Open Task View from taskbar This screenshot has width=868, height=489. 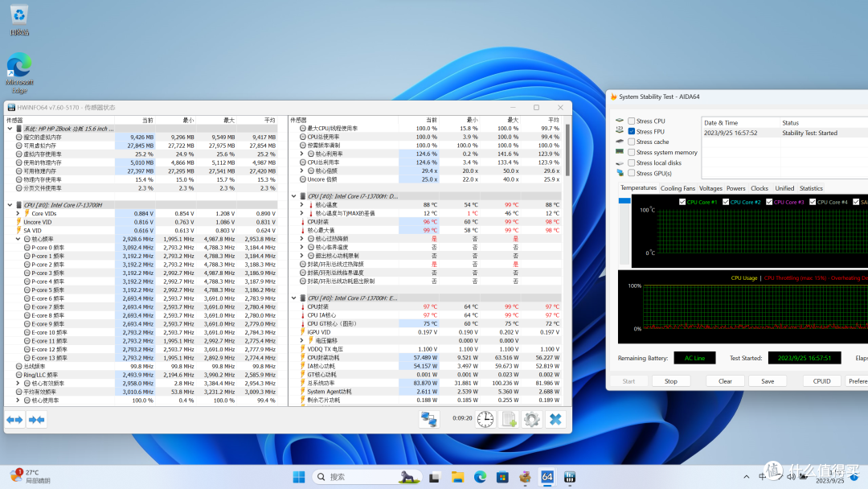[434, 477]
